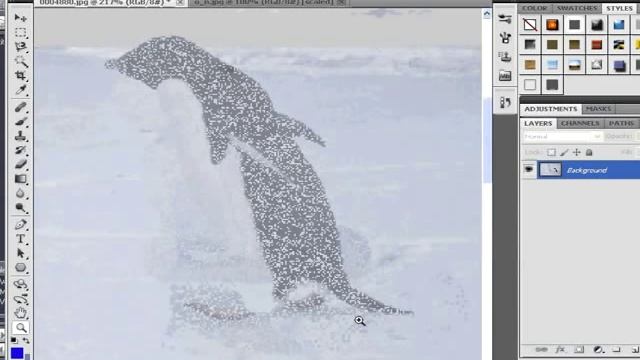Open the brushes-in-cup panel icon
The width and height of the screenshot is (640, 360).
505,38
